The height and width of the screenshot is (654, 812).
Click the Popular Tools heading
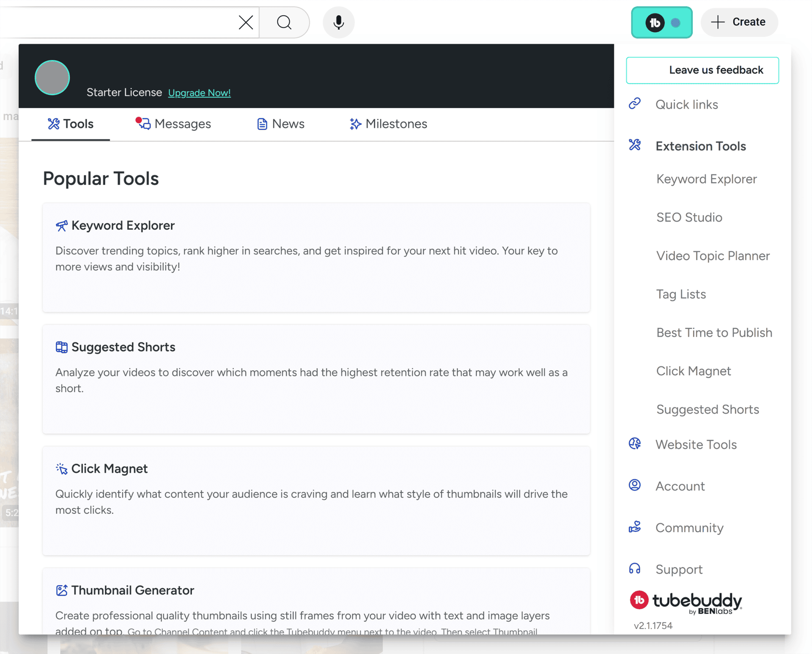pos(101,178)
